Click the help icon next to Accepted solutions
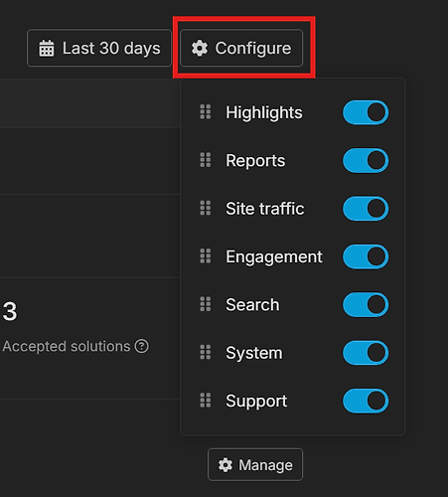Screen dimensions: 448x497 [x=142, y=346]
